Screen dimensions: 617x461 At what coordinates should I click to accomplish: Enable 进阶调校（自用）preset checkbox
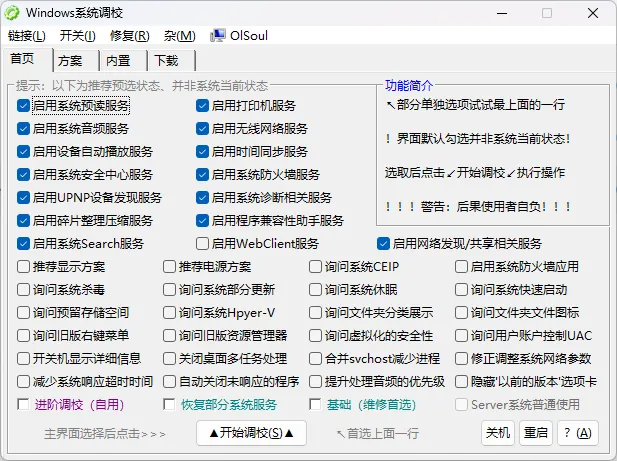pos(24,405)
